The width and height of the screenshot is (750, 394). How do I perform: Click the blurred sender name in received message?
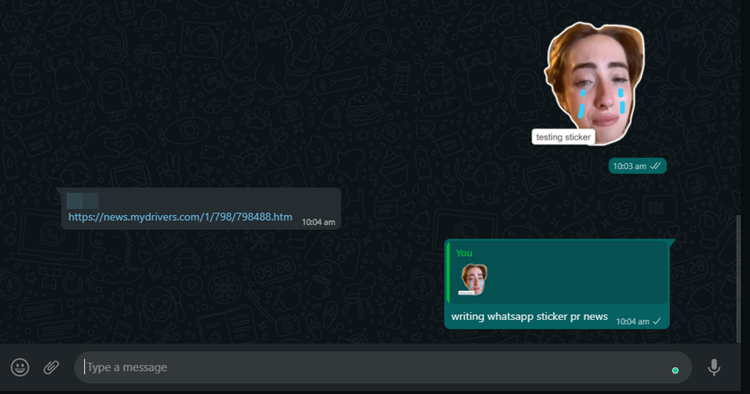(83, 201)
